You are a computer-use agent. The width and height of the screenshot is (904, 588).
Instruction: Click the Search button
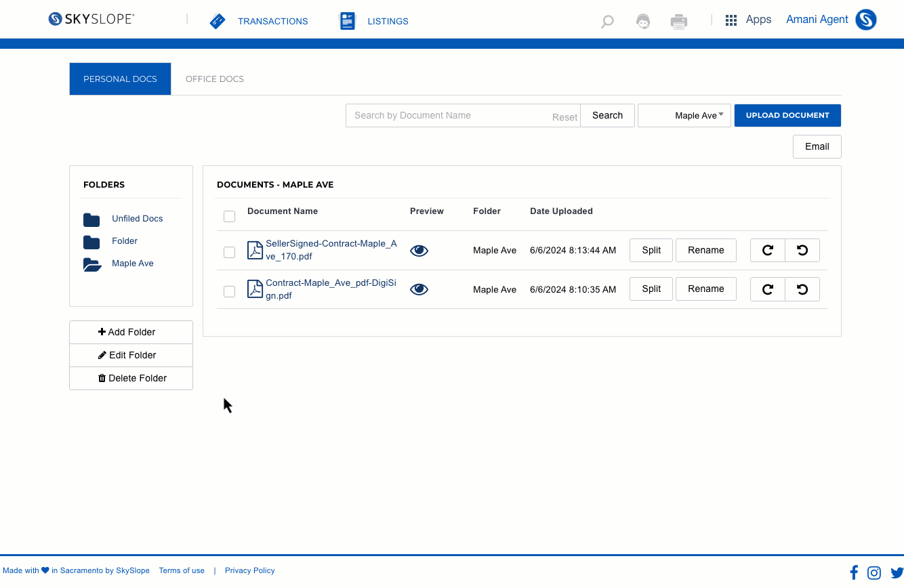(607, 115)
